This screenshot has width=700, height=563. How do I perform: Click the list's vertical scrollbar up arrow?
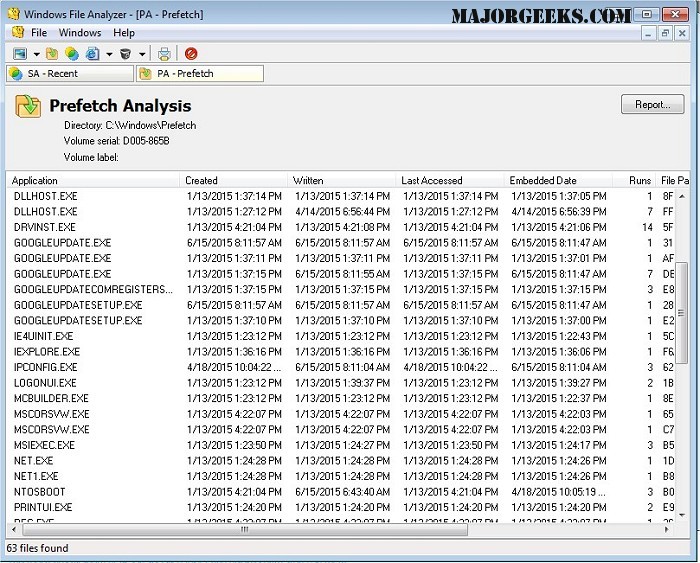[682, 196]
